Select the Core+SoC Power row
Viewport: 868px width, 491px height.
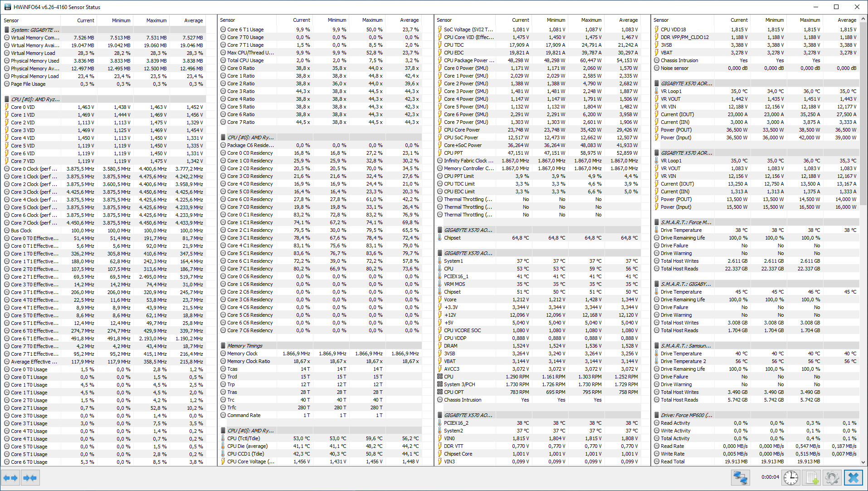point(539,145)
